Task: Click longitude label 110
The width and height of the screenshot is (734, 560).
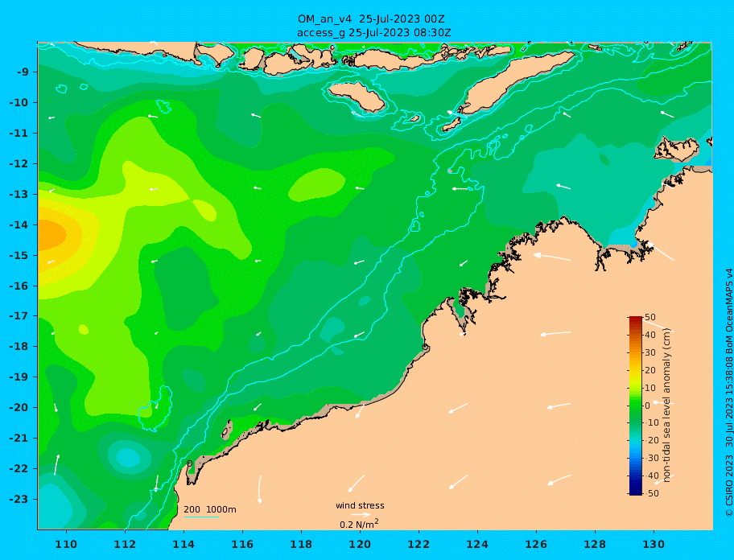Action: (66, 544)
